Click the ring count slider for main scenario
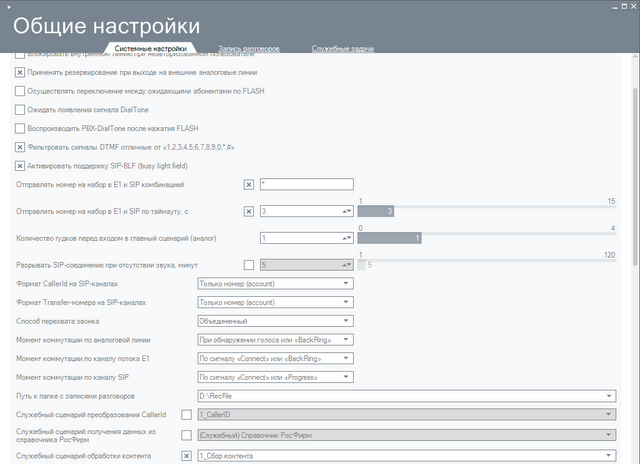The height and width of the screenshot is (464, 640). click(490, 238)
